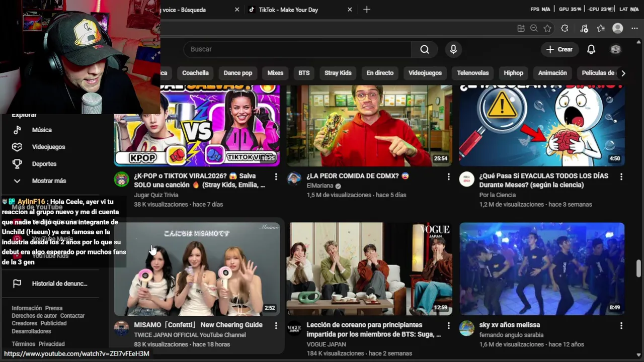Click in the Buscar search field
The width and height of the screenshot is (644, 362).
[297, 49]
